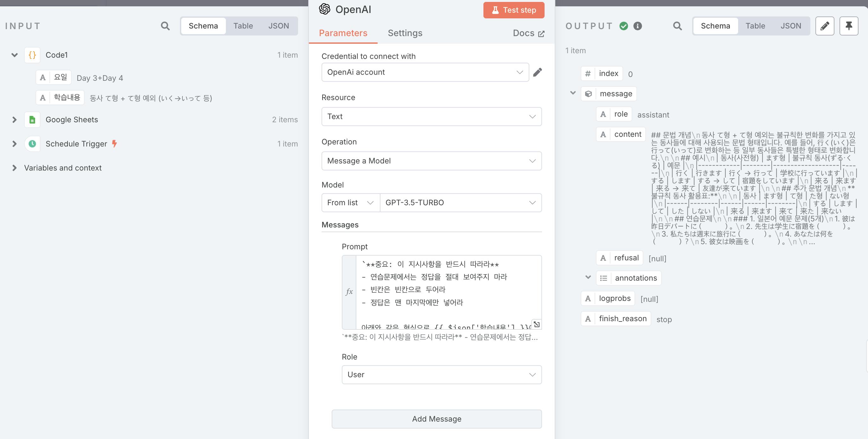The image size is (868, 439).
Task: Open the OpenAi account credential dropdown
Action: point(425,72)
